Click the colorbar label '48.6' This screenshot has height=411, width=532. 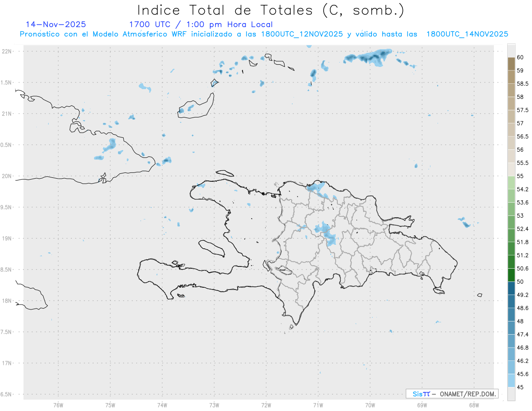(523, 308)
